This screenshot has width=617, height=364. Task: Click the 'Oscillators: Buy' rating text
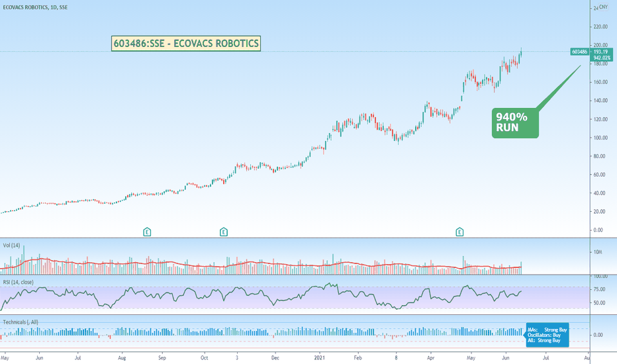click(544, 335)
